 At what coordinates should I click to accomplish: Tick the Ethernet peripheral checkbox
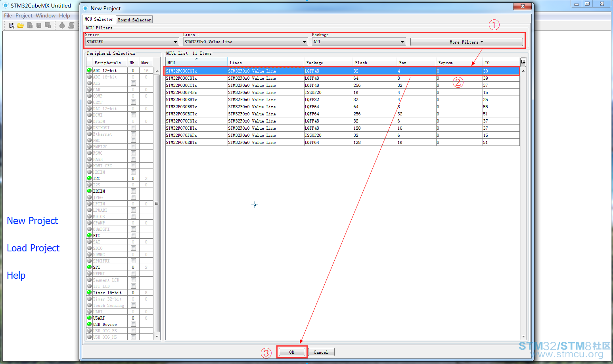pyautogui.click(x=133, y=134)
